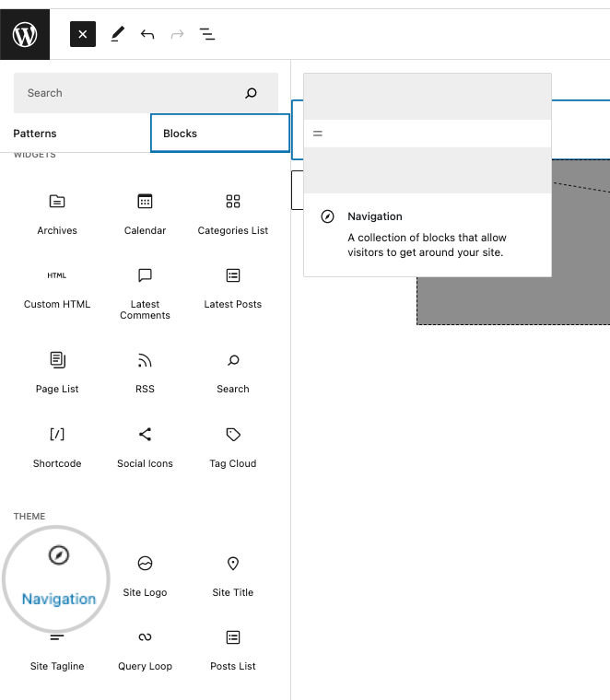
Task: Switch to the Blocks tab
Action: [220, 134]
